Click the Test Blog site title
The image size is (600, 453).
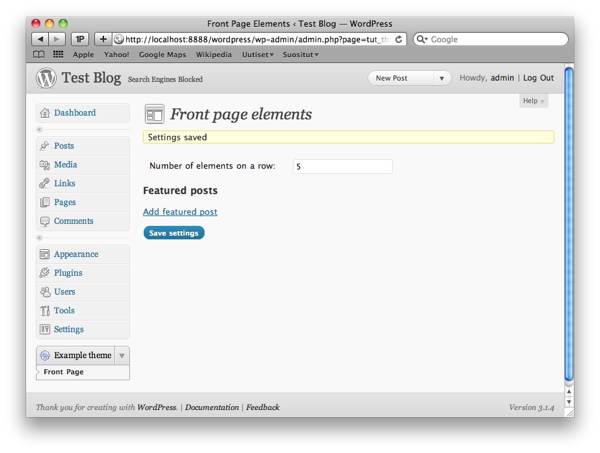(91, 78)
